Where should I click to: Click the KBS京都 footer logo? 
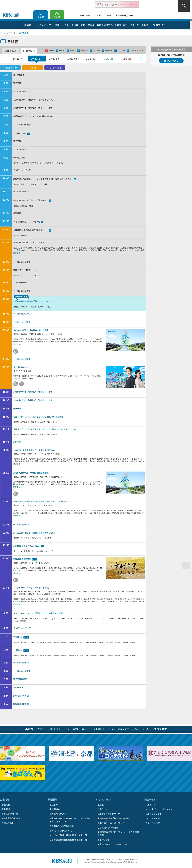[62, 860]
